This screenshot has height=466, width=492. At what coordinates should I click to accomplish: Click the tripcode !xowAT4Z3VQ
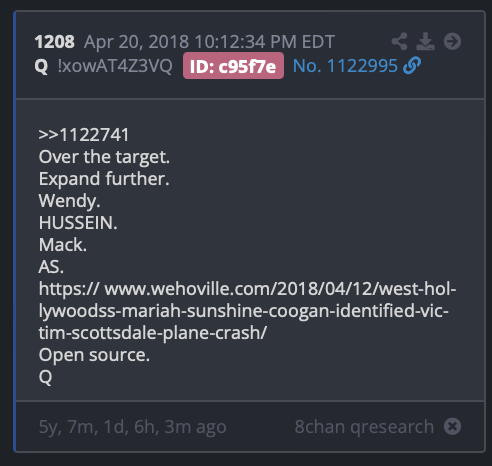point(115,66)
